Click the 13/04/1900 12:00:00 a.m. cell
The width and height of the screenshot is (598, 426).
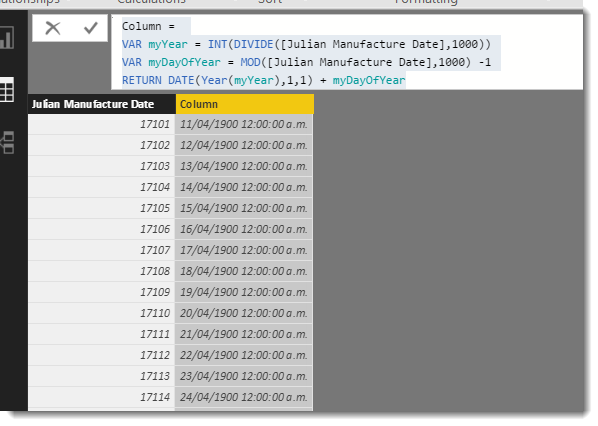pyautogui.click(x=244, y=166)
